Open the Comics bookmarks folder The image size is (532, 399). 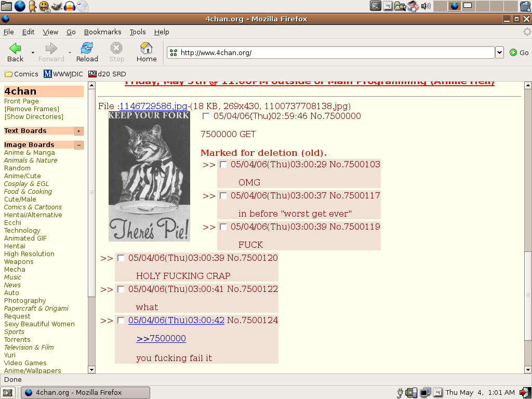coord(21,74)
